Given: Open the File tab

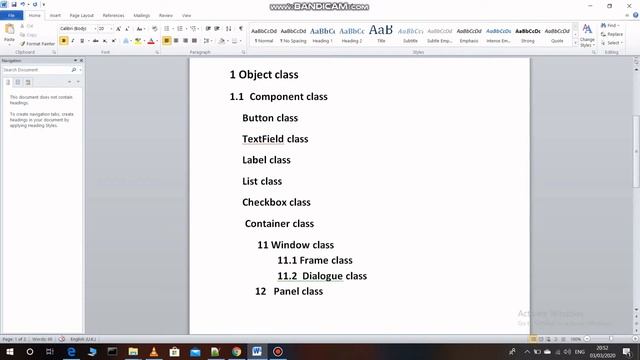Looking at the screenshot, I should 11,16.
